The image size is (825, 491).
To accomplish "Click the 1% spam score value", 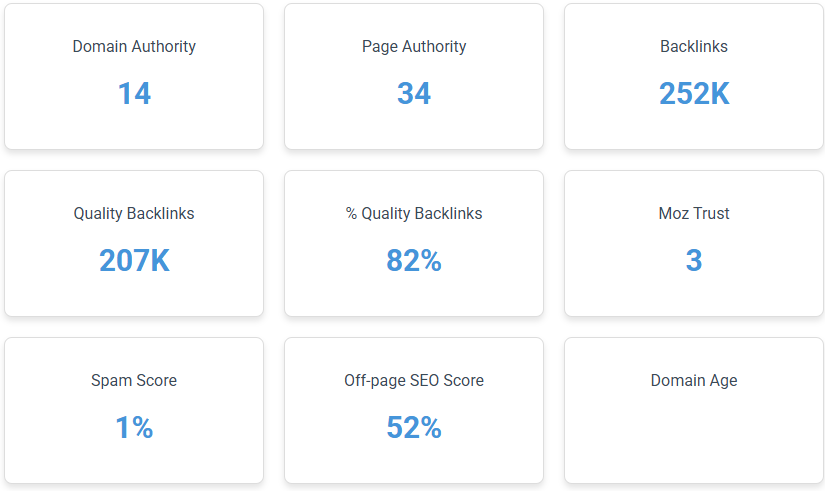I will click(x=134, y=427).
